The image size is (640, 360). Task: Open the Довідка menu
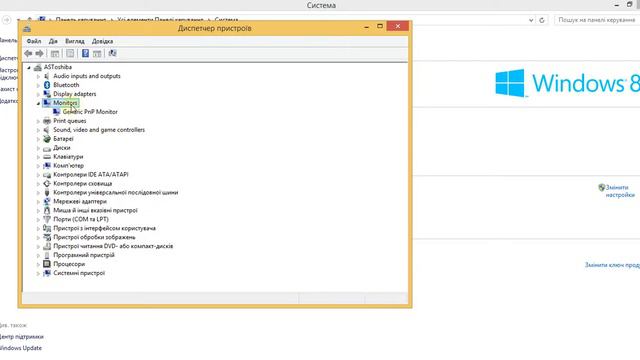click(102, 41)
